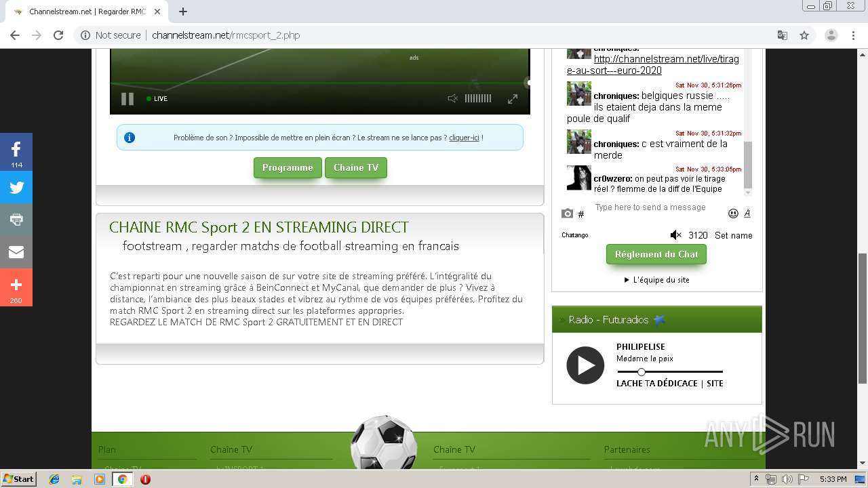Viewport: 868px width, 488px height.
Task: Open the radio SITE link
Action: click(x=715, y=384)
